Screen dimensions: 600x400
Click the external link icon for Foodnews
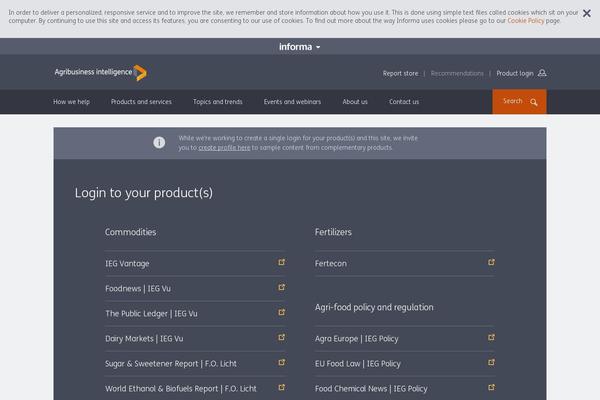tap(282, 287)
